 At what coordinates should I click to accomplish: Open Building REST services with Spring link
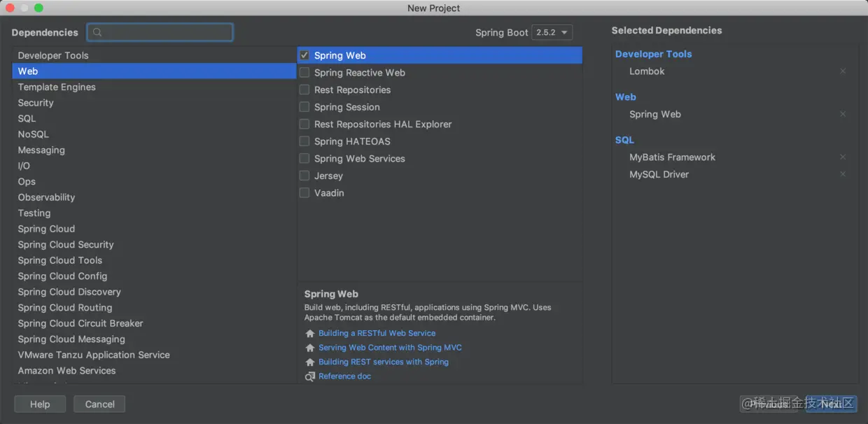tap(384, 362)
